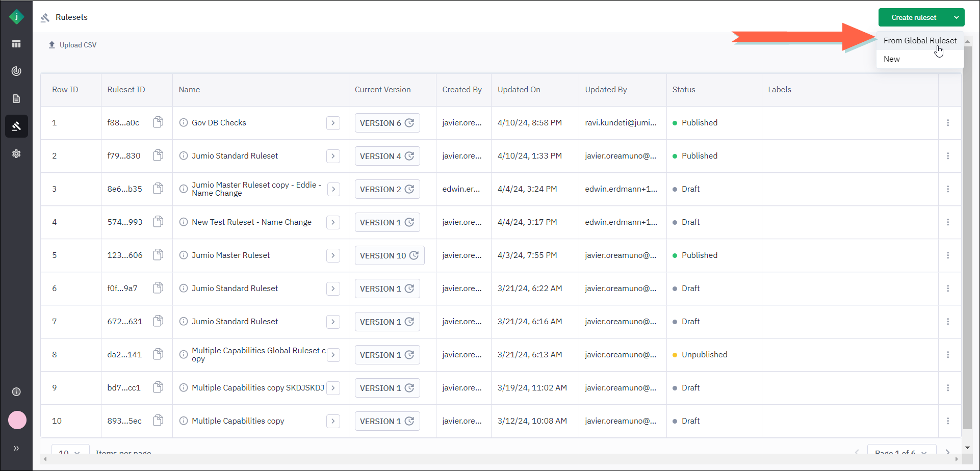This screenshot has height=471, width=980.
Task: Open the settings gear in sidebar
Action: click(16, 153)
